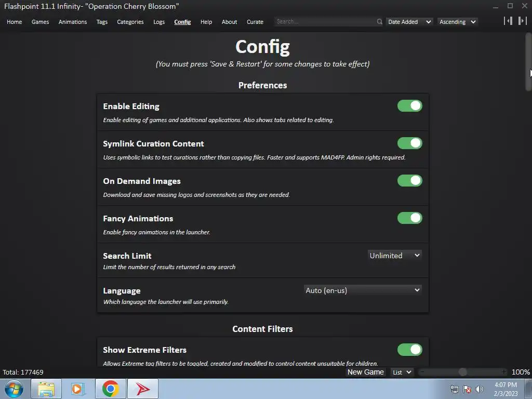532x399 pixels.
Task: Toggle the left sidebar icon in header
Action: tap(508, 21)
